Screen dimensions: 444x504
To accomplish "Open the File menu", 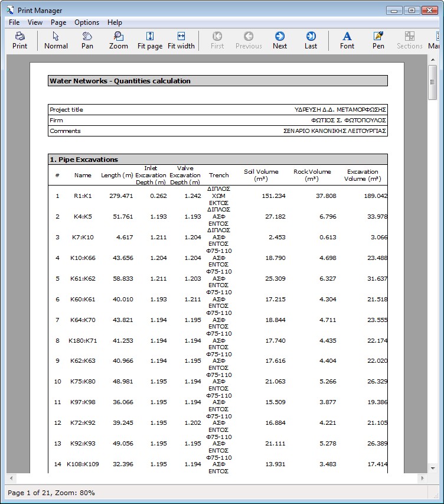I will 14,22.
